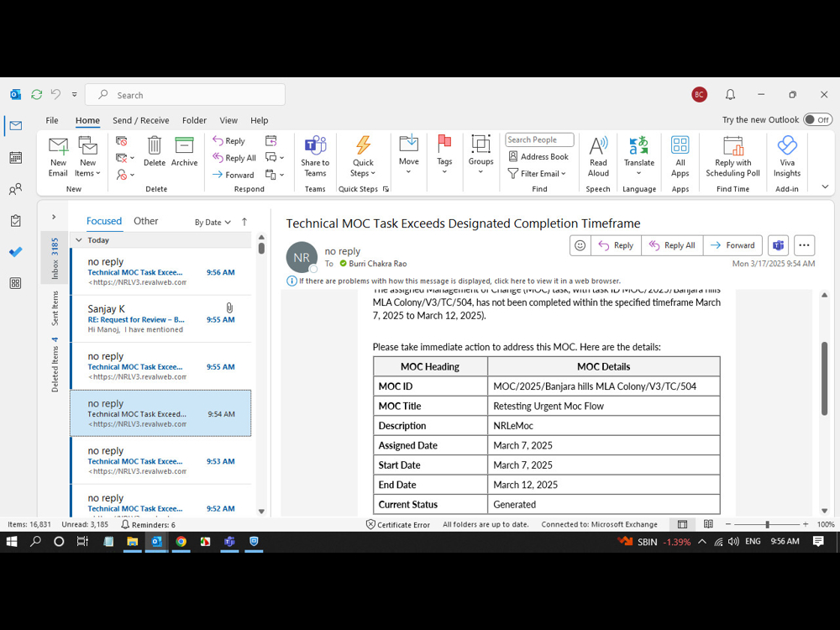
Task: Collapse the Today group header
Action: (79, 240)
